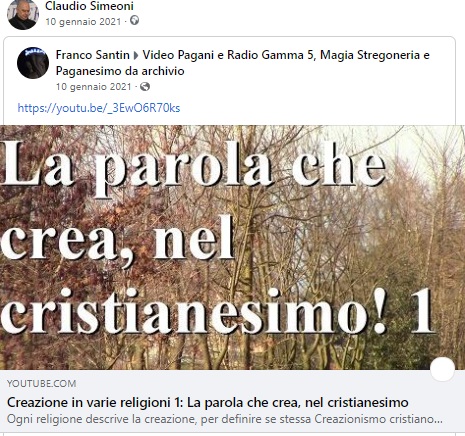Click the globe privacy icon in the shared post
The height and width of the screenshot is (436, 465).
click(145, 87)
